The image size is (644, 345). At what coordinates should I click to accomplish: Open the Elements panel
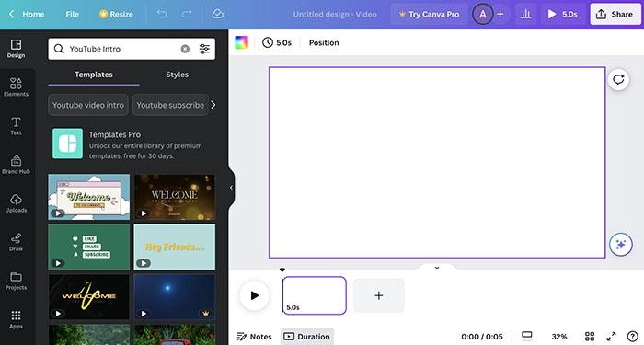point(16,87)
